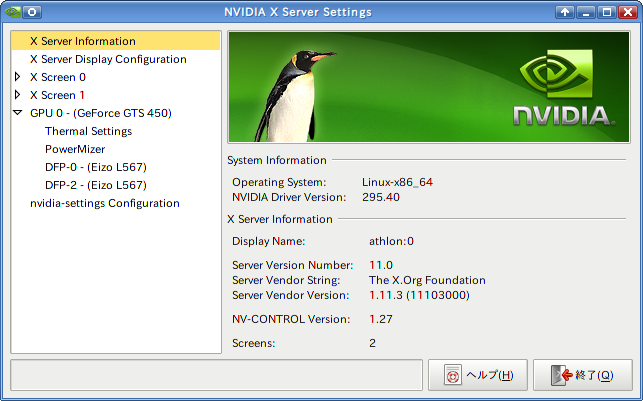Click the X Server Information section heading
643x401 pixels.
280,219
